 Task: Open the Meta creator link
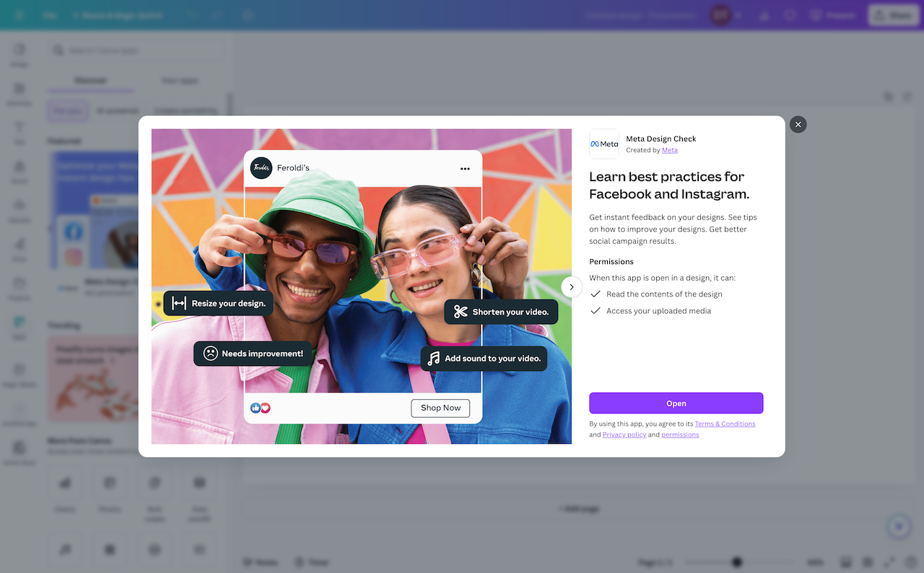[670, 150]
